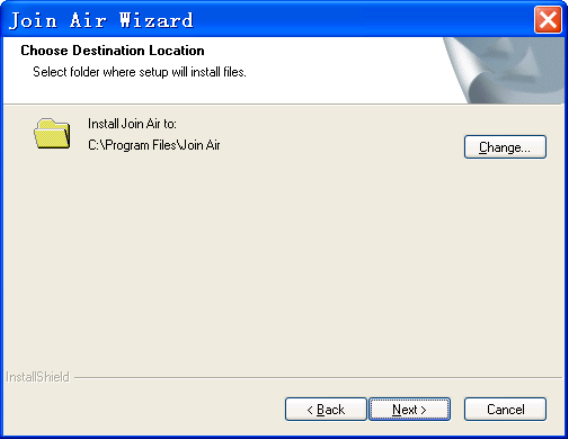Click the yellow destination folder icon
Image resolution: width=568 pixels, height=439 pixels.
[52, 133]
